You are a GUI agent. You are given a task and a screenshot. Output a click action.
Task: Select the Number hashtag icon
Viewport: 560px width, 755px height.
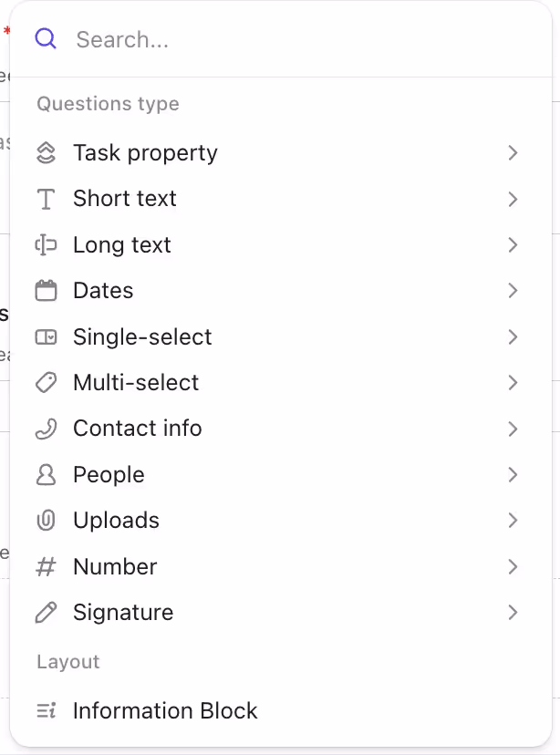coord(46,565)
